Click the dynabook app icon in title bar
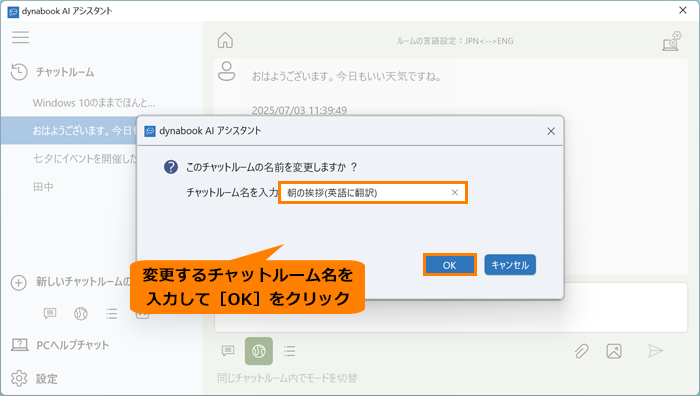 coord(13,11)
